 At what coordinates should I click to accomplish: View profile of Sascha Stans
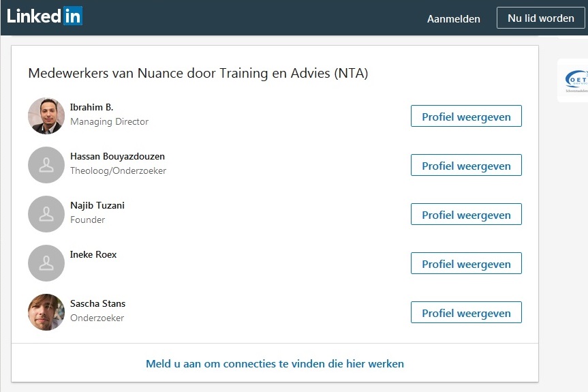point(466,312)
